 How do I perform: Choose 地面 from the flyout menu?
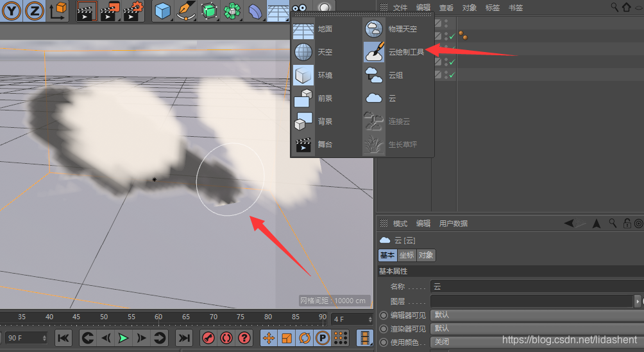tap(326, 29)
